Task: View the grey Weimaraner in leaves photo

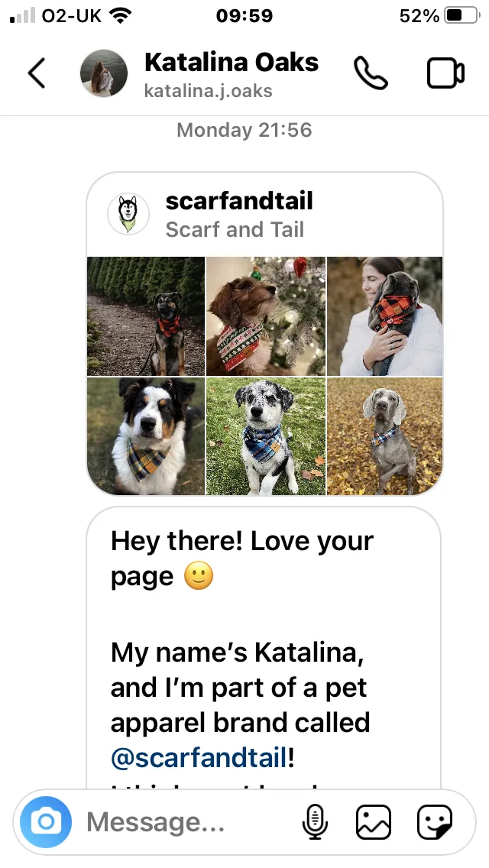Action: (x=385, y=436)
